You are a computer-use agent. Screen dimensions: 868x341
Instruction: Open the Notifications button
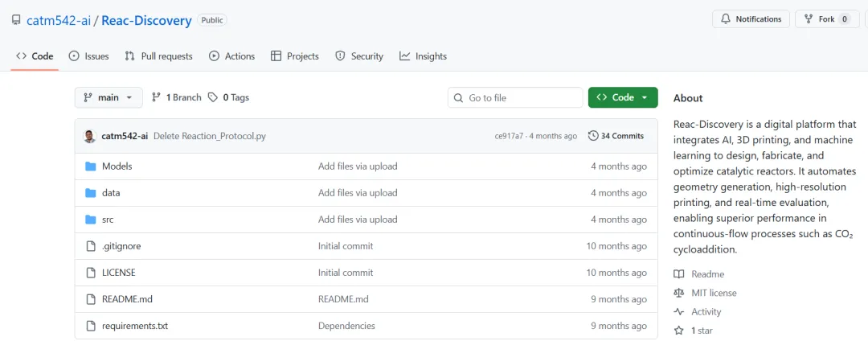751,19
